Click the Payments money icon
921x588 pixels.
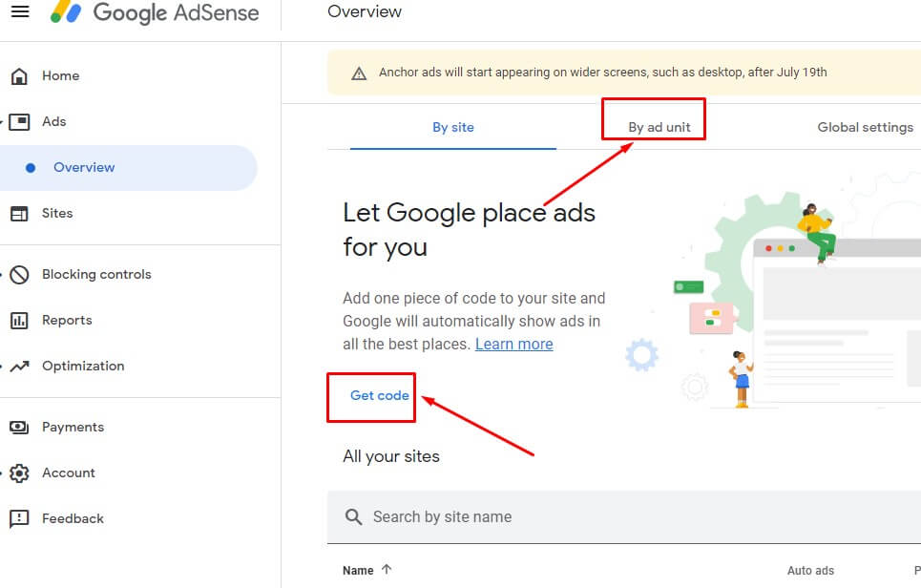tap(19, 427)
